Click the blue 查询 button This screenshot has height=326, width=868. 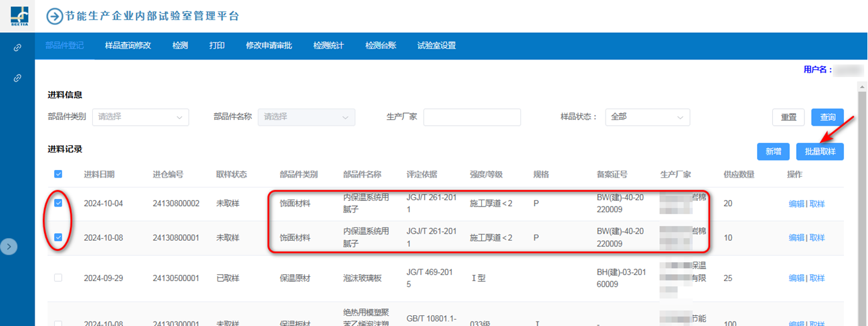click(x=827, y=117)
